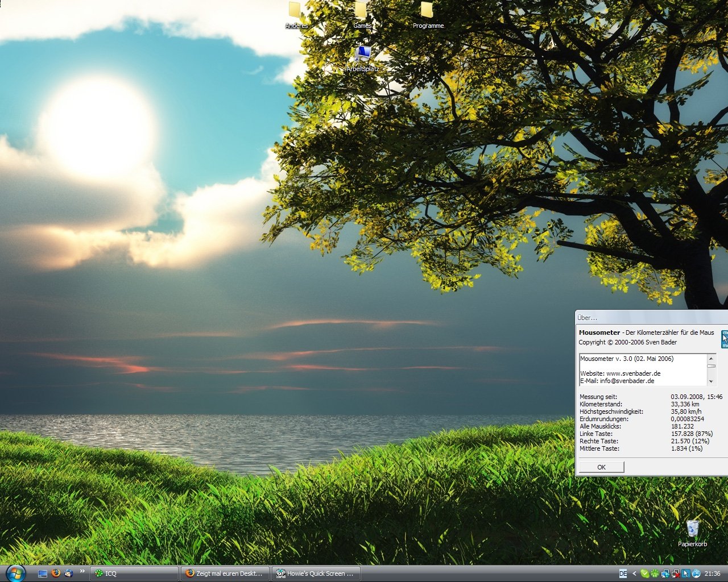
Task: Click the Linke Taste value 157.828 (87%)
Action: coord(692,434)
